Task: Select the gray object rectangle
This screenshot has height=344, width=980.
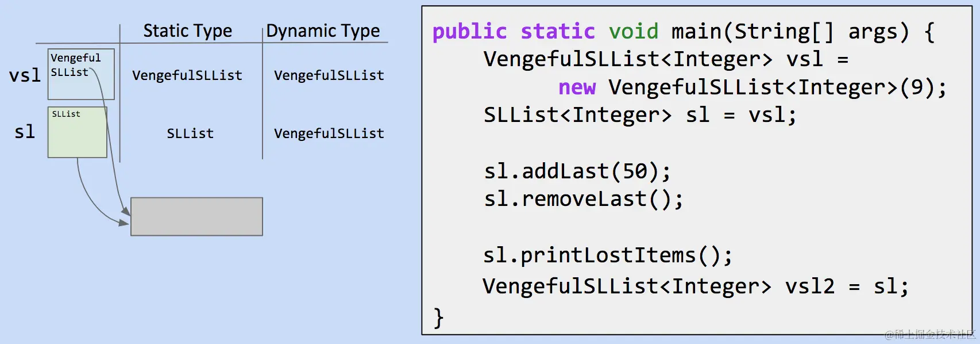Action: [x=196, y=216]
